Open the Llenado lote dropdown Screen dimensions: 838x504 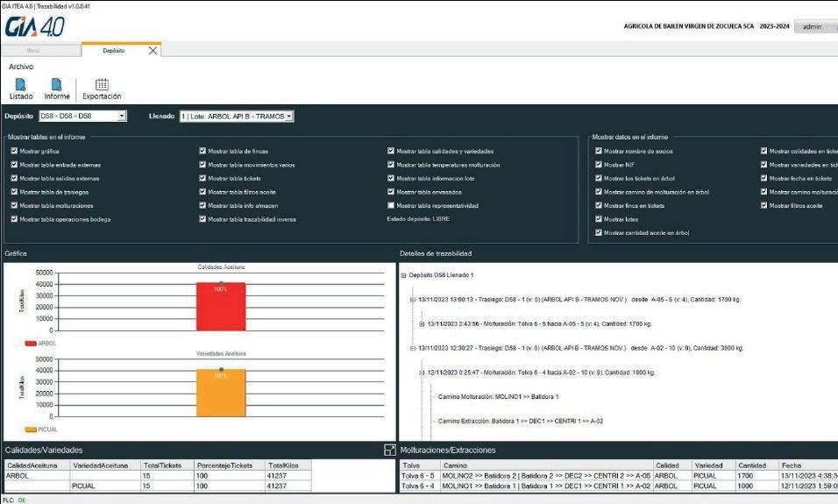(x=237, y=116)
